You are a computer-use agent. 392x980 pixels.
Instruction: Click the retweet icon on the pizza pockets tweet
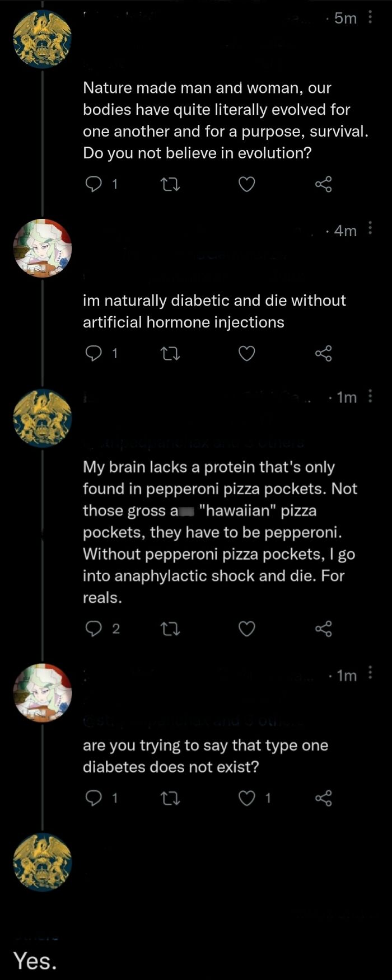pos(171,628)
